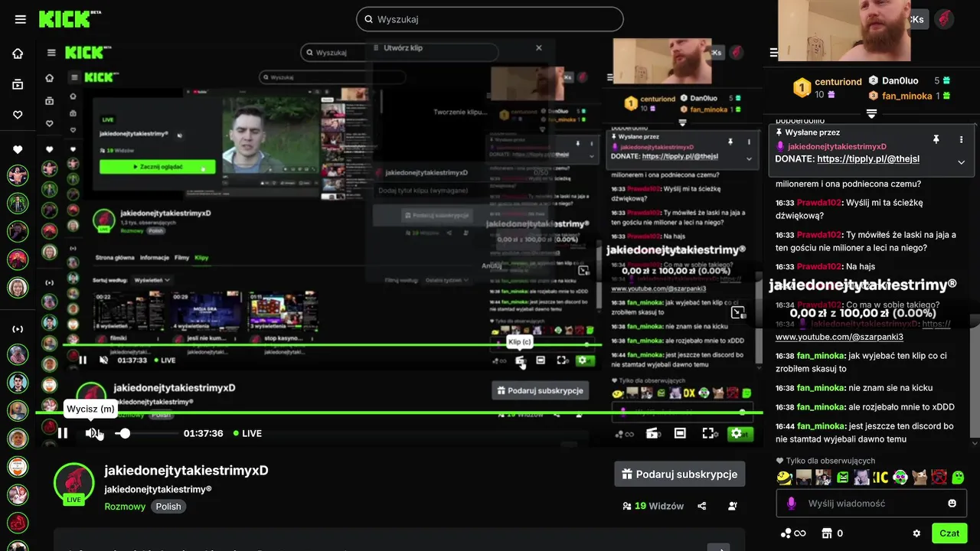Insert the yellow KICK emote
This screenshot has width=980, height=551.
[x=880, y=478]
